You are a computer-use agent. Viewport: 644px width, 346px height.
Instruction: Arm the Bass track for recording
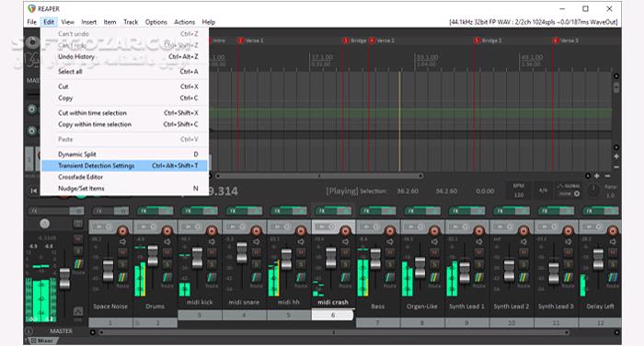point(389,231)
